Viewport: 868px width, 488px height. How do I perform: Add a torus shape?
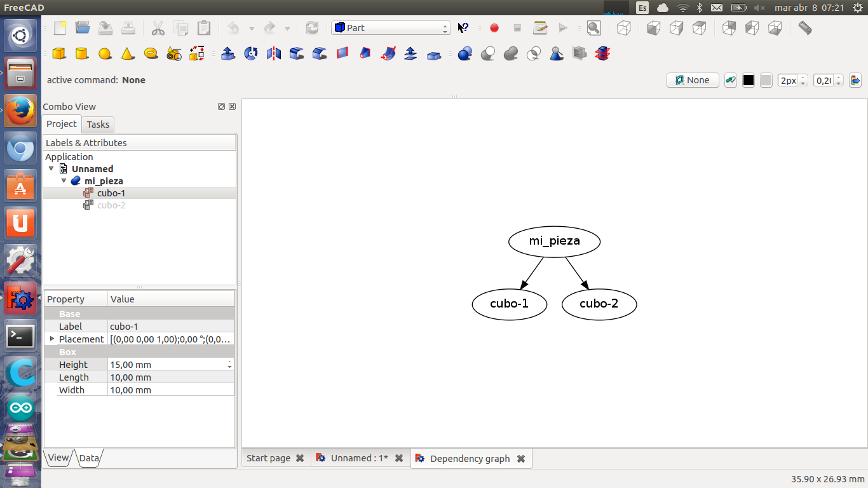pos(151,54)
